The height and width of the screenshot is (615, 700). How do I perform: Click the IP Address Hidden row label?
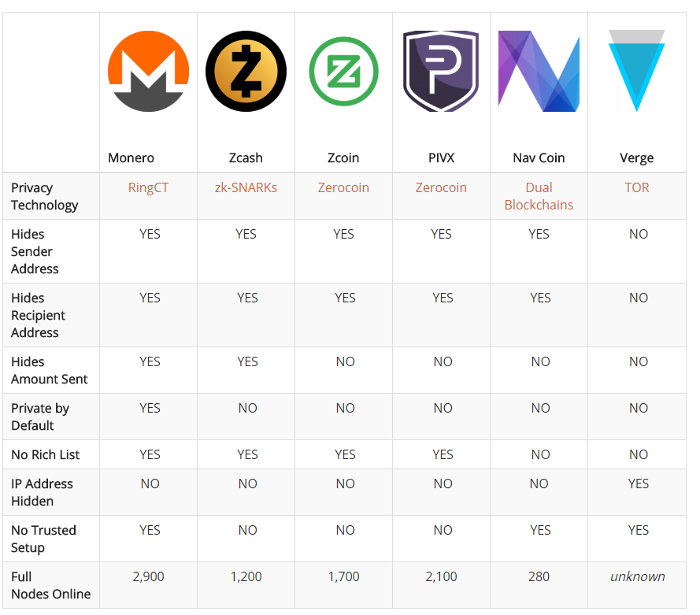(x=42, y=493)
